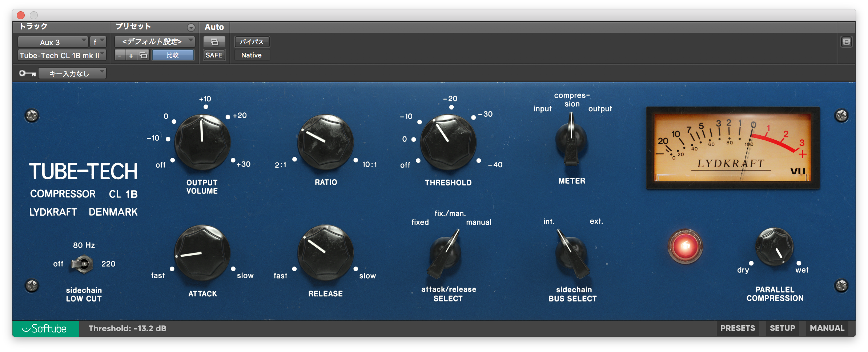Viewport: 868px width, 352px height.
Task: Toggle the 比較 compare button
Action: tap(173, 55)
